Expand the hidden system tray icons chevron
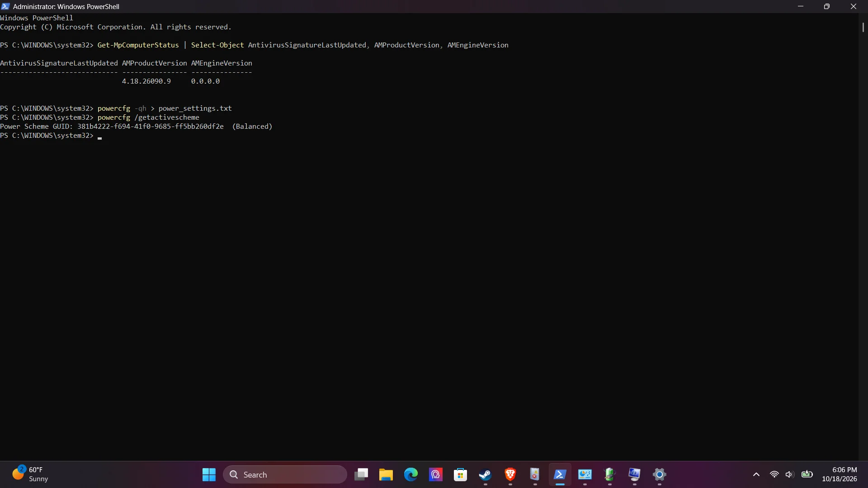 coord(756,474)
